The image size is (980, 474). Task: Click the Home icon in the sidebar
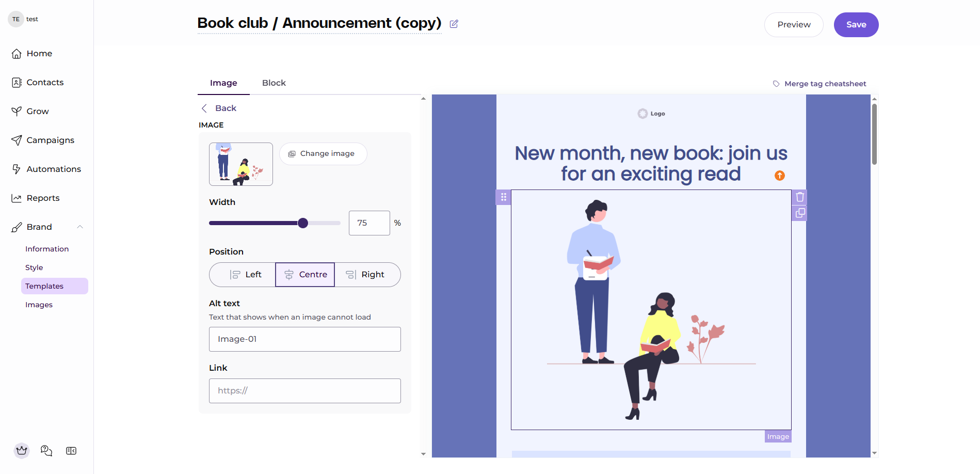click(x=17, y=54)
